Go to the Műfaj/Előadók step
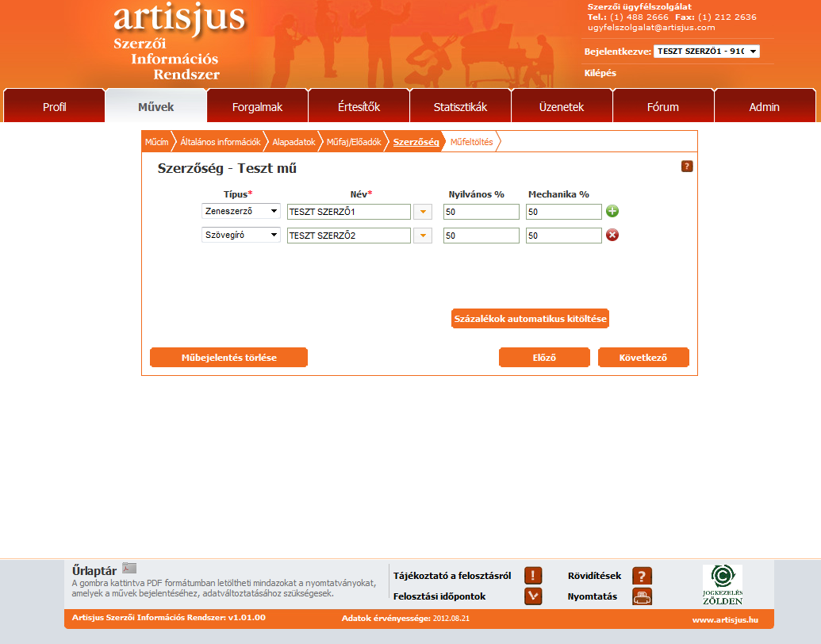The image size is (821, 644). 354,142
